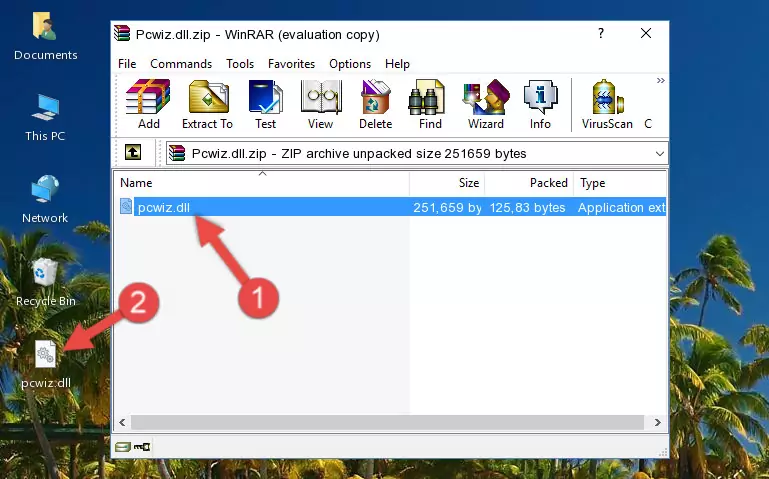The width and height of the screenshot is (769, 479).
Task: Click the pcwiz.dll file icon in list
Action: [126, 206]
